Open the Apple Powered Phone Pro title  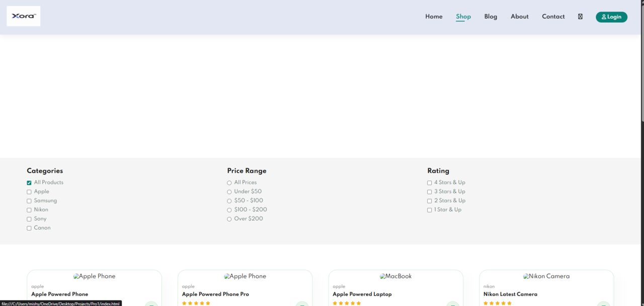[x=215, y=294]
